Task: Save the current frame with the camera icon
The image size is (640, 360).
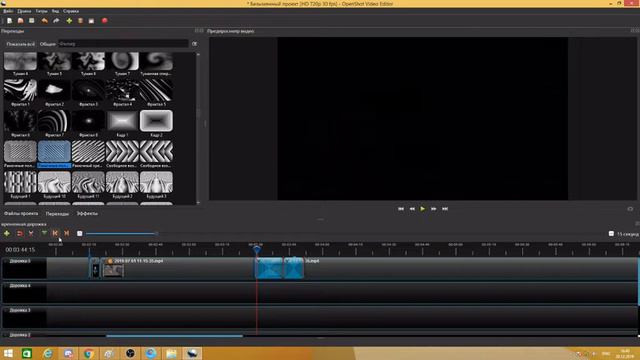Action: coord(630,209)
